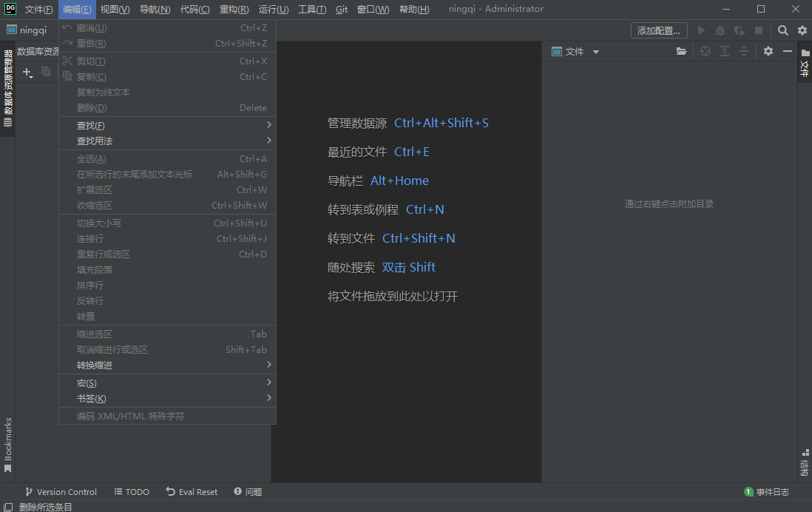Click the DataGrip DG logo icon
812x512 pixels.
click(10, 9)
